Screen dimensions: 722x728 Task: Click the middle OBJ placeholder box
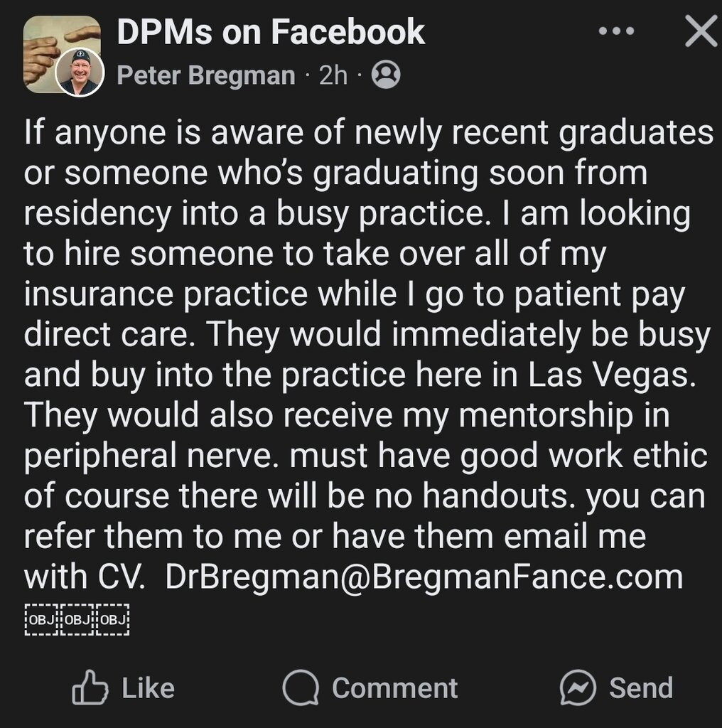coord(77,620)
